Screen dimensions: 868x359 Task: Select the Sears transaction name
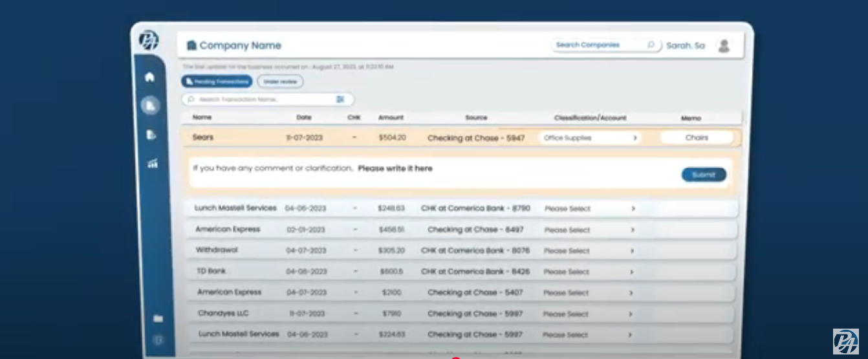[x=202, y=137]
